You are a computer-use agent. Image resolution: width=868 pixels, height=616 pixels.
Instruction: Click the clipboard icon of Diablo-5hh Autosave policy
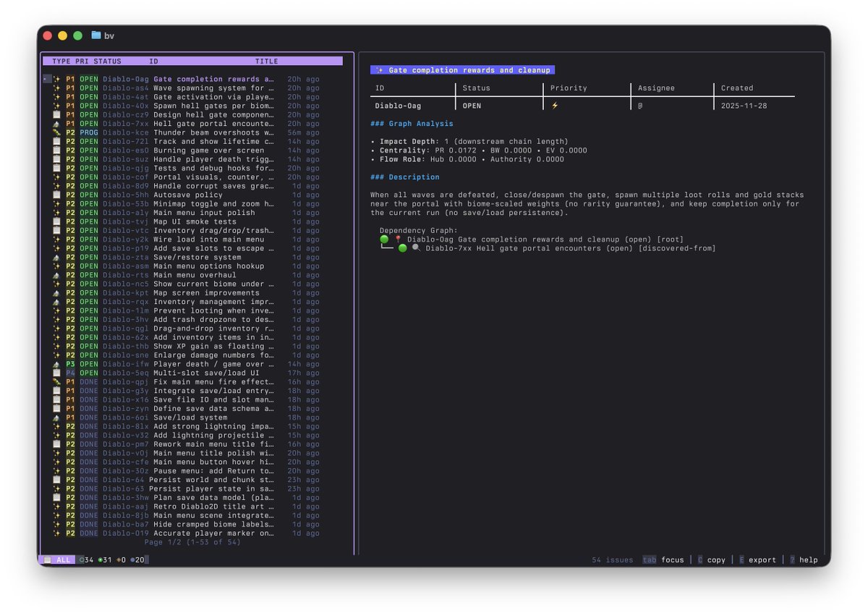(x=56, y=195)
